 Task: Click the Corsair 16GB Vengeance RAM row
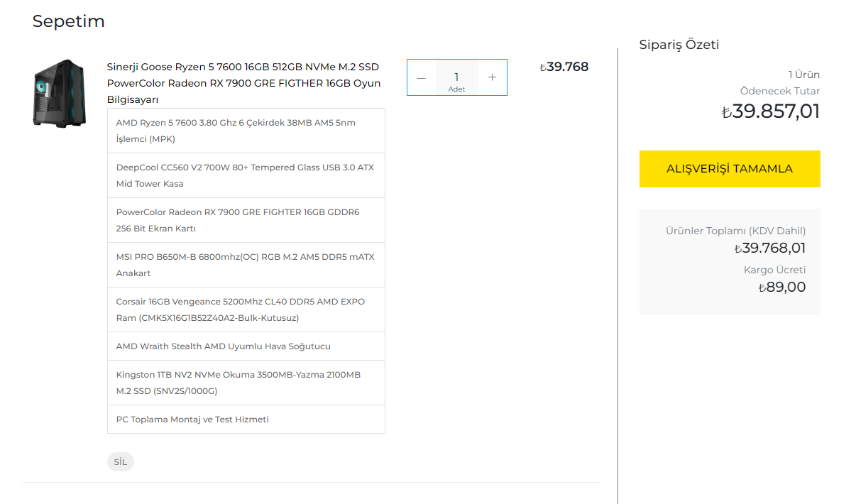click(x=246, y=309)
